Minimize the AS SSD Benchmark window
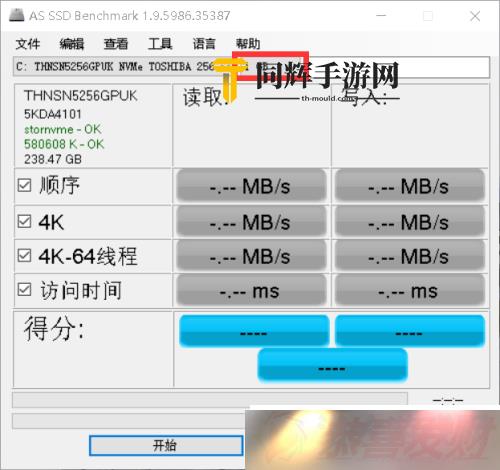The image size is (500, 470). 381,16
